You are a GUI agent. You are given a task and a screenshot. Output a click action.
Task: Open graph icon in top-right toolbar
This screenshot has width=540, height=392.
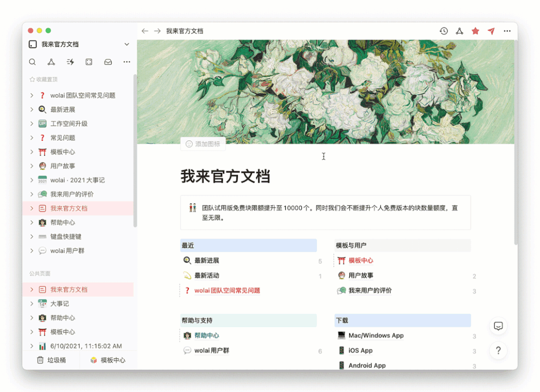click(x=459, y=31)
